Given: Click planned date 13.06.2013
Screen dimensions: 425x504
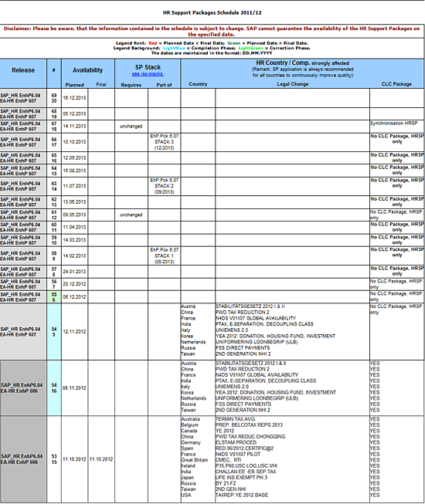Looking at the screenshot, I should pyautogui.click(x=74, y=202).
